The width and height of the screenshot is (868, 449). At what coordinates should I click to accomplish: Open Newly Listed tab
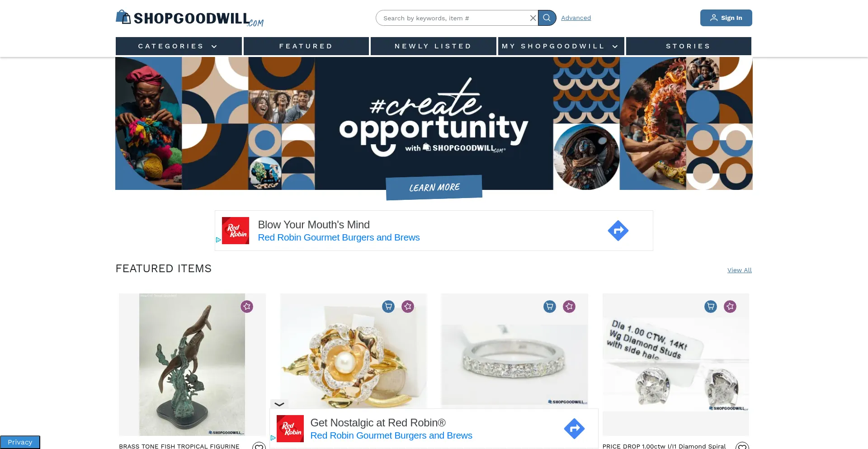[x=434, y=46]
